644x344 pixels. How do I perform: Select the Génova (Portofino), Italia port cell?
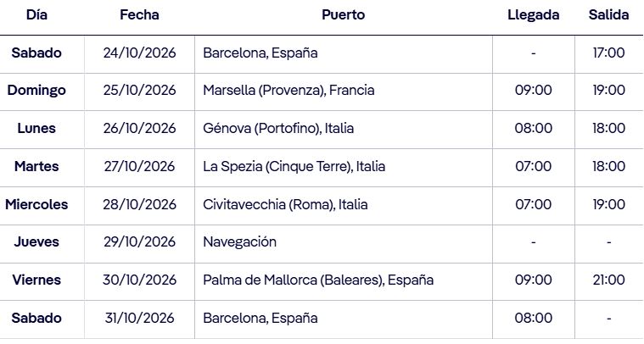pyautogui.click(x=278, y=129)
